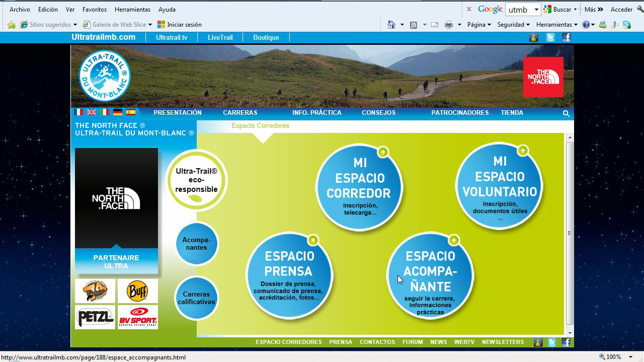Open the Favoritos menu
This screenshot has height=362, width=644.
point(95,10)
